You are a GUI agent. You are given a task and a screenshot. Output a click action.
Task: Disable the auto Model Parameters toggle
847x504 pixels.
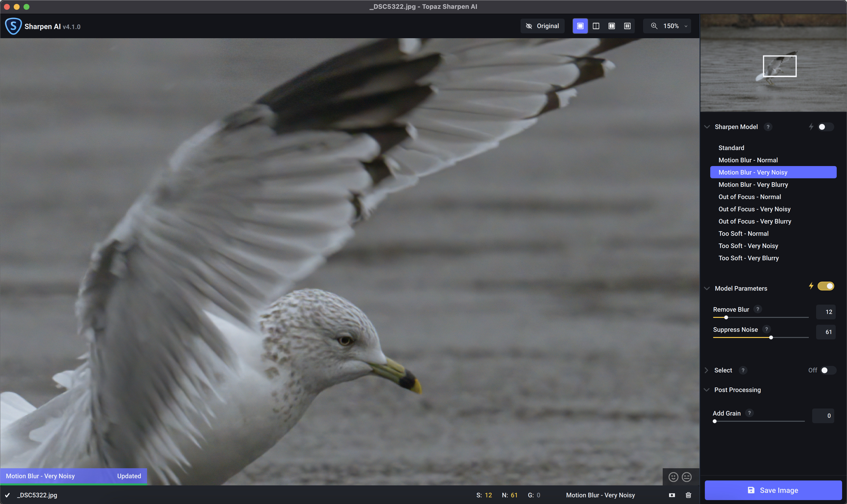pos(826,286)
